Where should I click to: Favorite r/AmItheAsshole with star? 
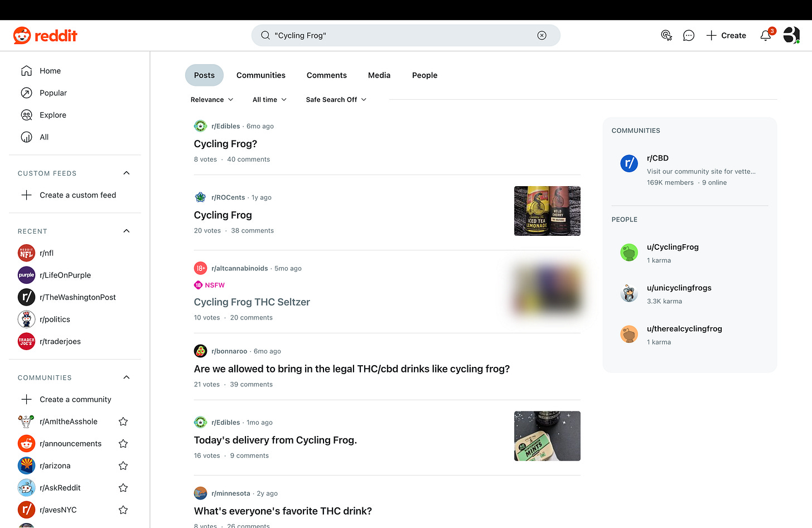[x=123, y=422]
